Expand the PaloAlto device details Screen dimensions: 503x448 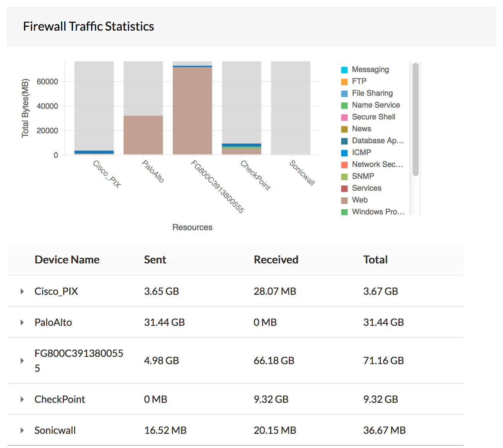point(22,322)
